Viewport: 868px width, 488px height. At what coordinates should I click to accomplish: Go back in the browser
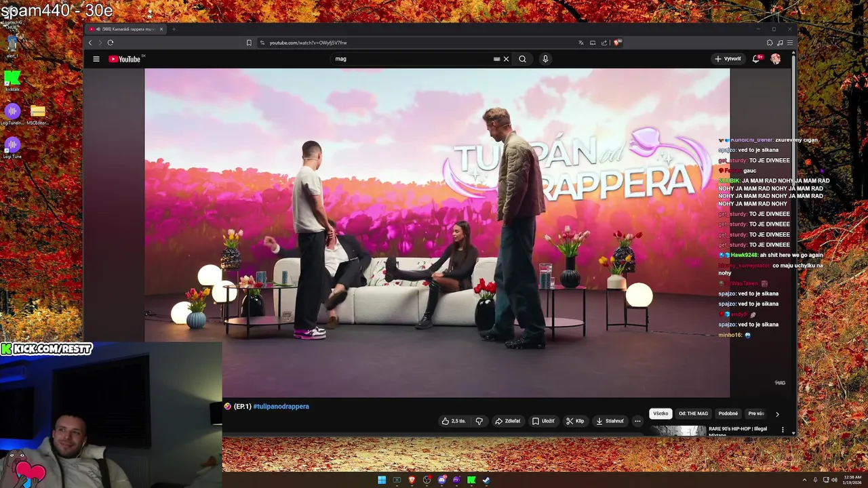pyautogui.click(x=90, y=43)
